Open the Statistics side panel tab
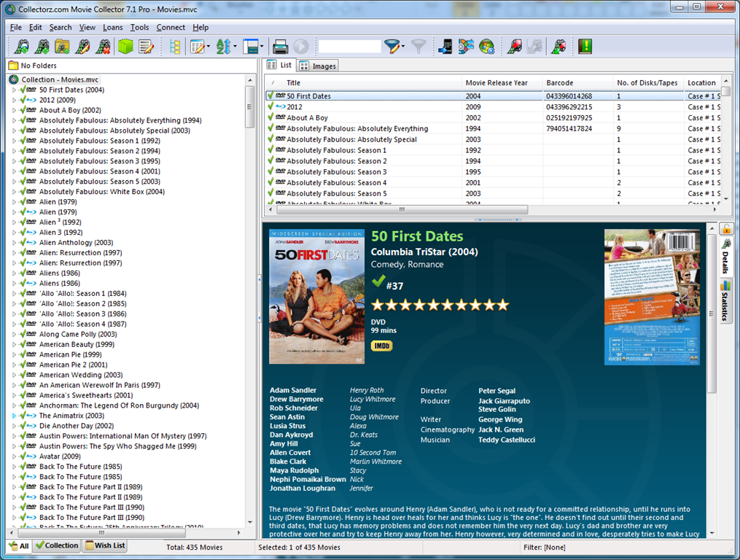The image size is (740, 560). tap(726, 300)
